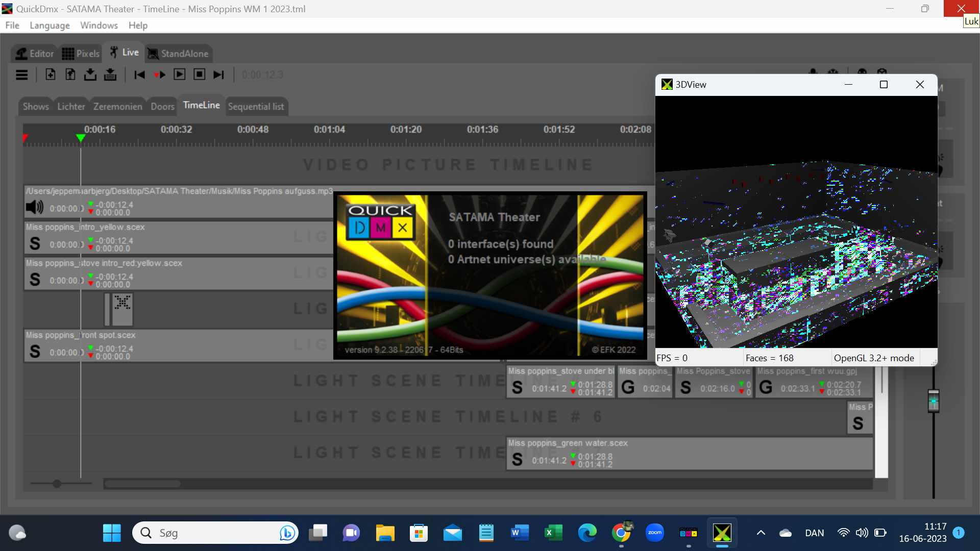Click the new file icon with plus sign
980x551 pixels.
tap(51, 74)
